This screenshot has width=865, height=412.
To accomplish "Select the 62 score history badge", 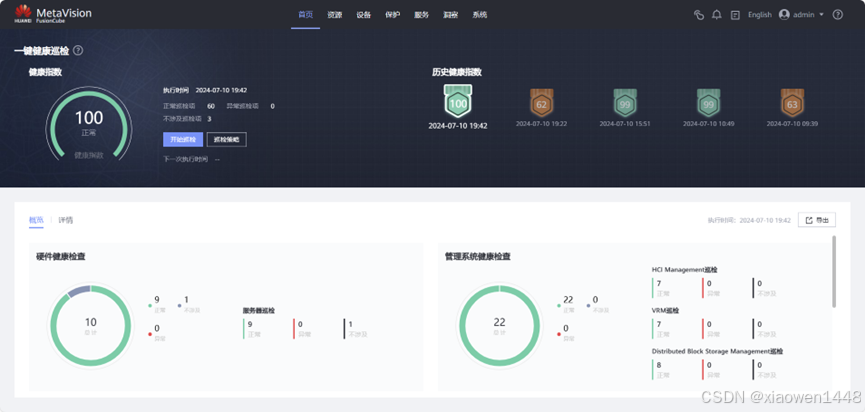I will [541, 102].
